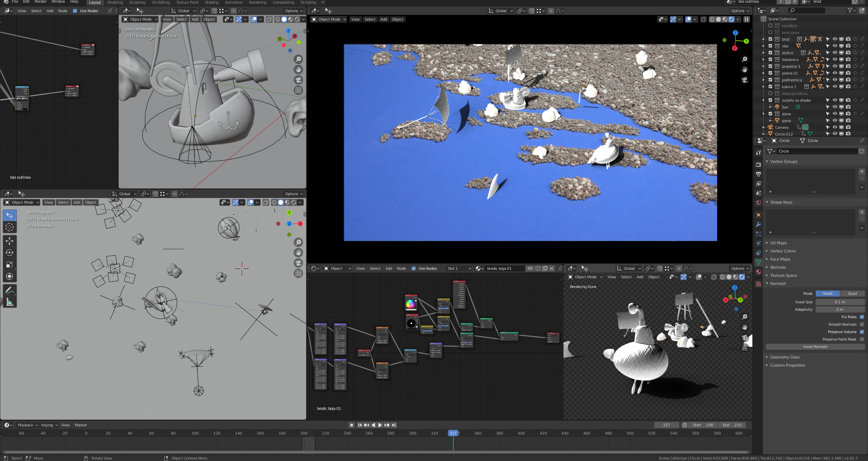Open the Material properties tab icon
Viewport: 868px width, 461px height.
pos(758,272)
